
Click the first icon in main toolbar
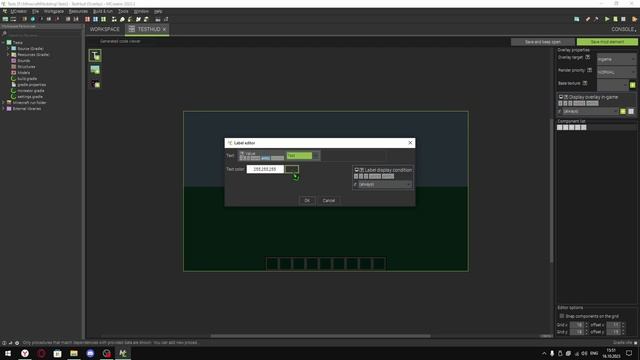[x=5, y=19]
